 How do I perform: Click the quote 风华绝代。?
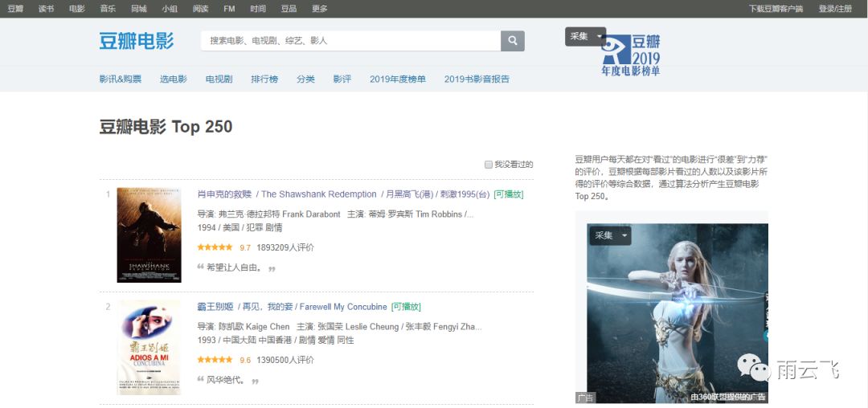[226, 381]
